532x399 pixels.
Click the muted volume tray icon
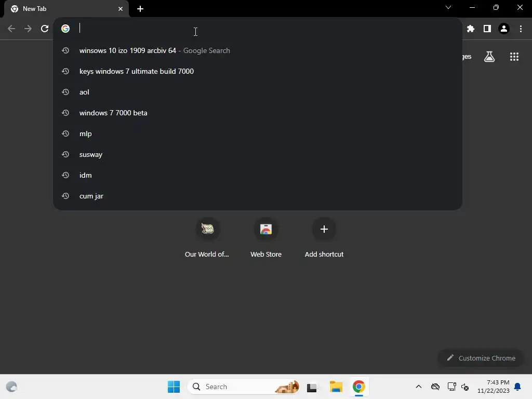coord(465,387)
